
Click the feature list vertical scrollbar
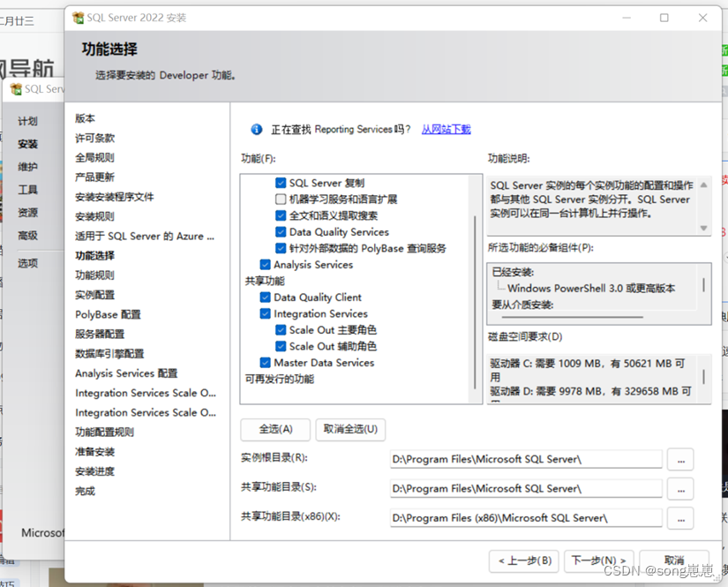point(475,302)
